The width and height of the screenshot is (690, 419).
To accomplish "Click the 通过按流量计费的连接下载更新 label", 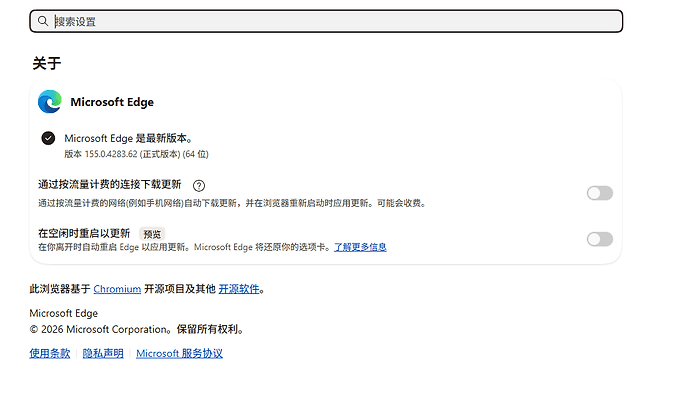I will (110, 184).
